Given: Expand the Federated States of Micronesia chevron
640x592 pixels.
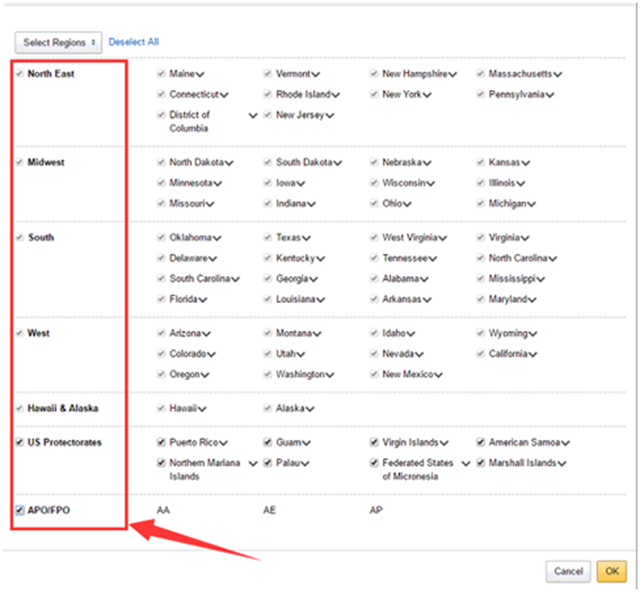Looking at the screenshot, I should [466, 464].
